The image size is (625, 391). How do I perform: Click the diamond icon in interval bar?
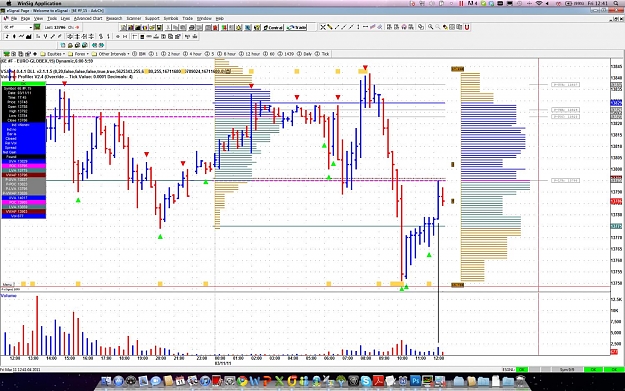click(x=35, y=54)
